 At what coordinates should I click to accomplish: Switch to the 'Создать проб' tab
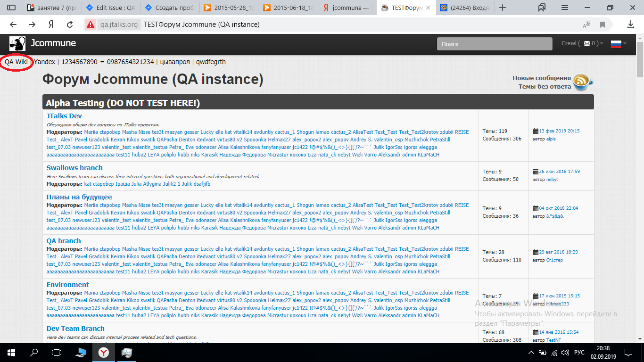pyautogui.click(x=170, y=8)
